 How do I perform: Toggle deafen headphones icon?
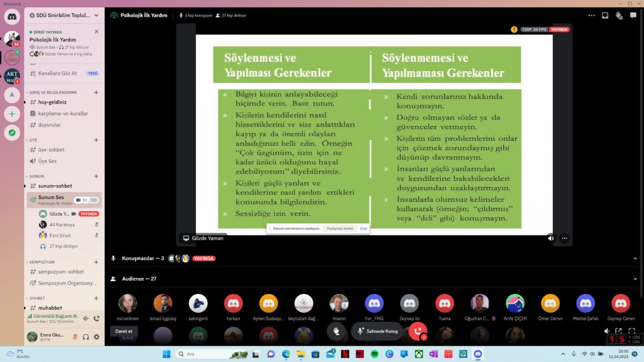pos(86,337)
